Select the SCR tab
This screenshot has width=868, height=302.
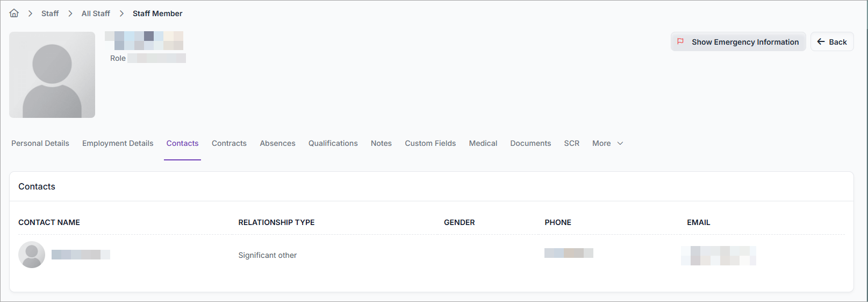pos(571,143)
